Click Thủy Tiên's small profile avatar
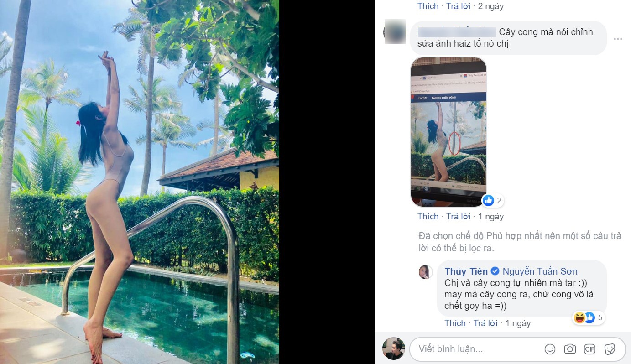Screen dimensions: 631x364 [x=426, y=271]
